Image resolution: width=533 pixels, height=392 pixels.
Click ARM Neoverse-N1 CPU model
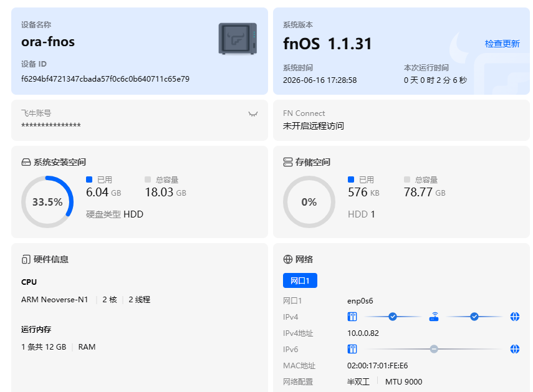(x=54, y=300)
